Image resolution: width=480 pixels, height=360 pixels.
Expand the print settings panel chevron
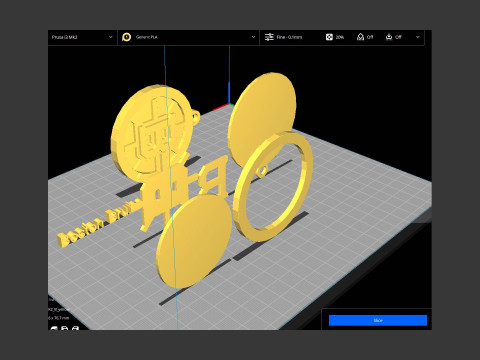pos(418,37)
